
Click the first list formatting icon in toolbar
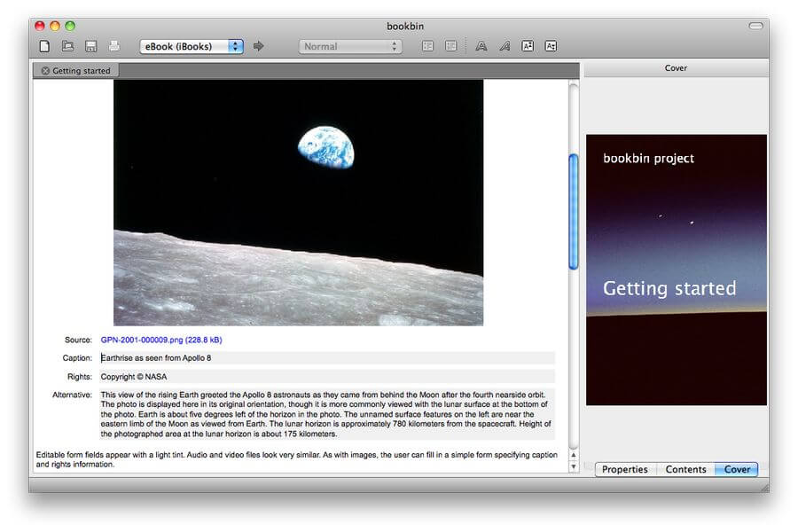click(428, 46)
